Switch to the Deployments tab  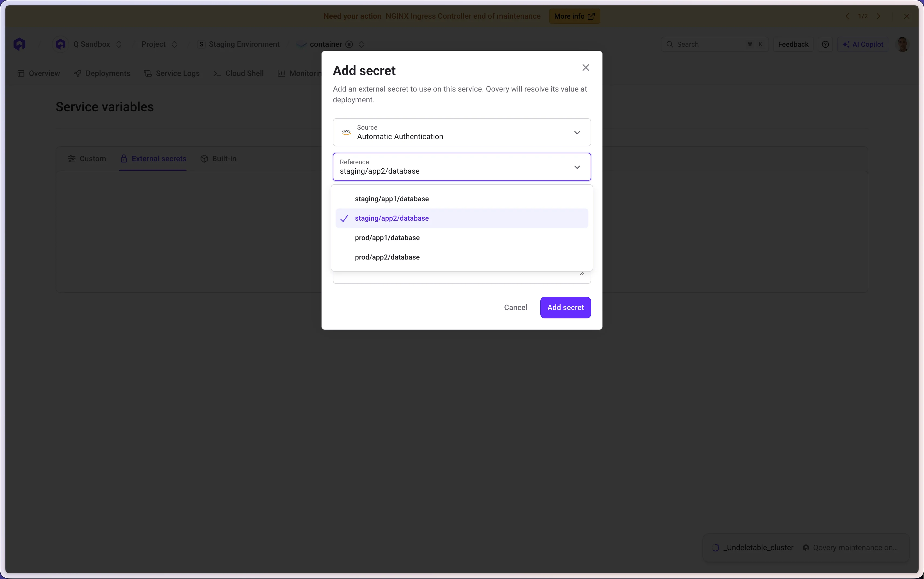tap(102, 73)
